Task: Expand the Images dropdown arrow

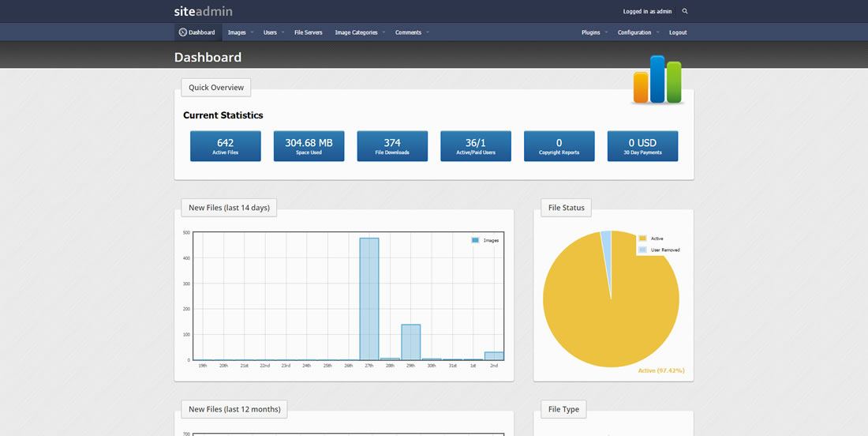Action: 252,32
